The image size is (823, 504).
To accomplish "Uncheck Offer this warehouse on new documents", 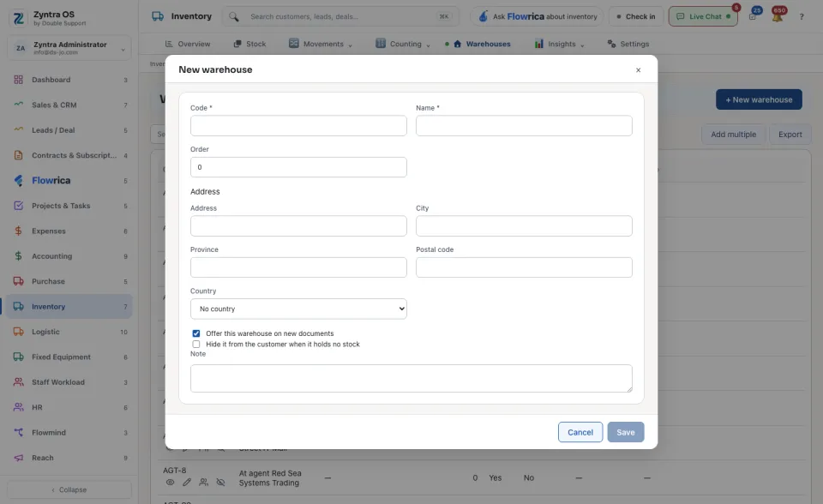I will pos(196,333).
